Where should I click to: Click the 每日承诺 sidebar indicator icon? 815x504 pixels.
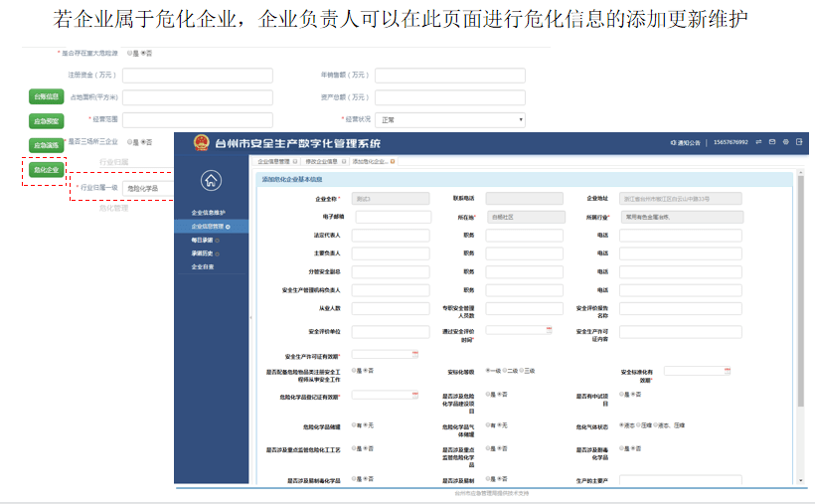(x=218, y=241)
